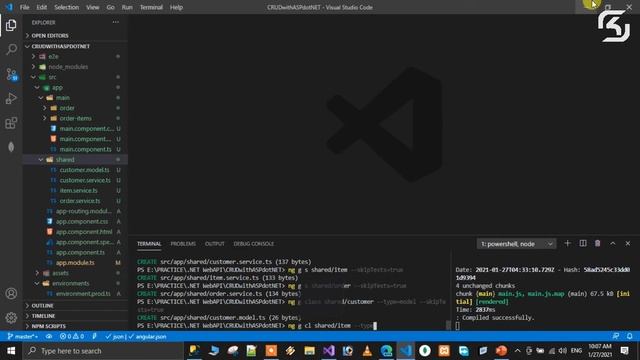The height and width of the screenshot is (360, 640).
Task: Open Windows Start menu
Action: pyautogui.click(x=11, y=351)
